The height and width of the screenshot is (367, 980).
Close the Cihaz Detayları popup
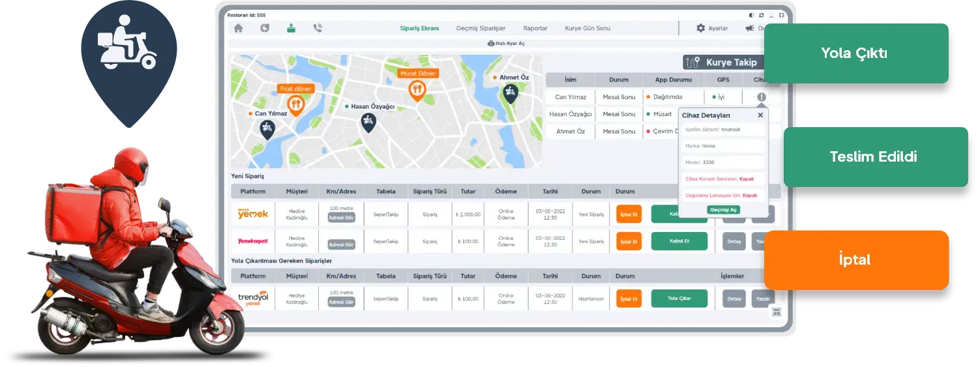760,115
